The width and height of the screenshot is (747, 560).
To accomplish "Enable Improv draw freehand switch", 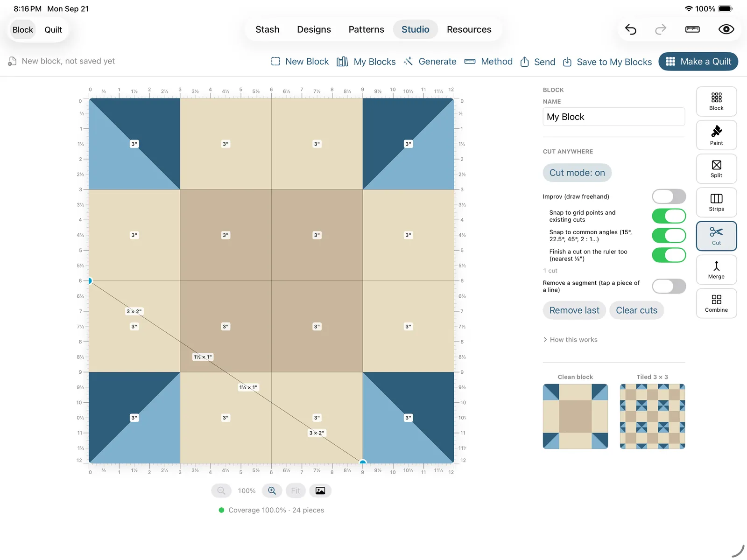I will tap(669, 196).
